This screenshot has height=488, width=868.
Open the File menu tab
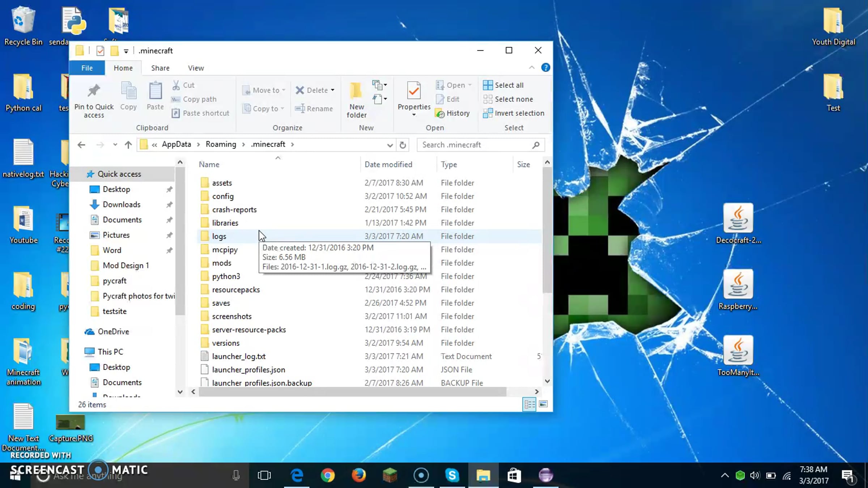coord(87,68)
